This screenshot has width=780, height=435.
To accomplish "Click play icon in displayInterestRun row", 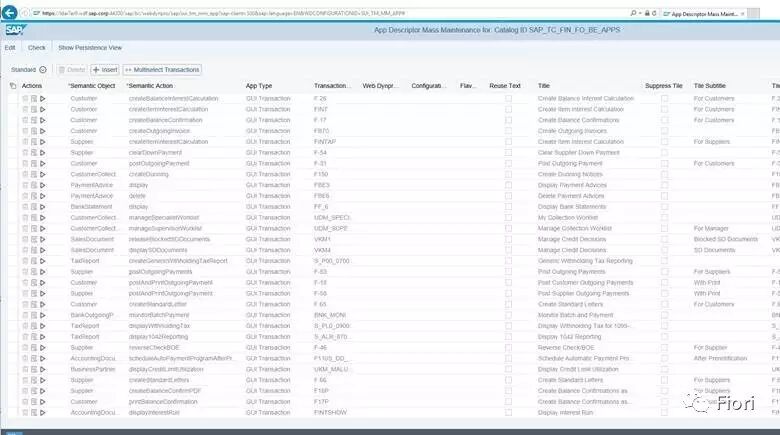I will click(x=43, y=413).
